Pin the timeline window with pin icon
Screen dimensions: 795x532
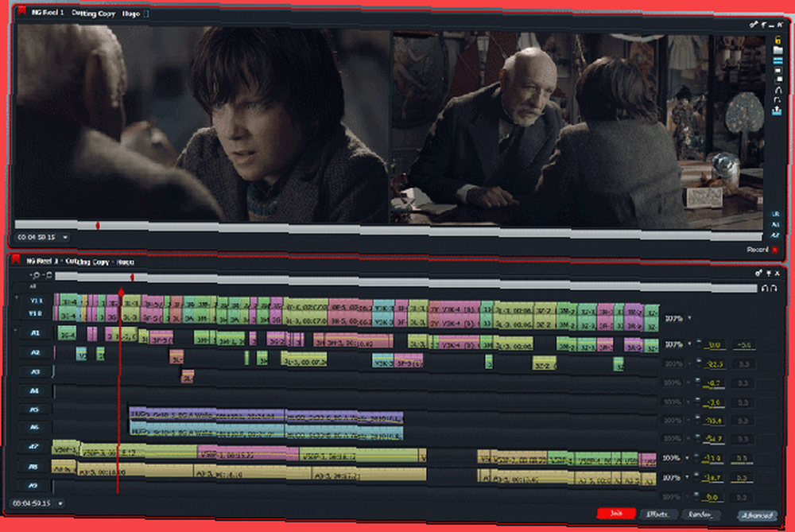click(x=768, y=274)
